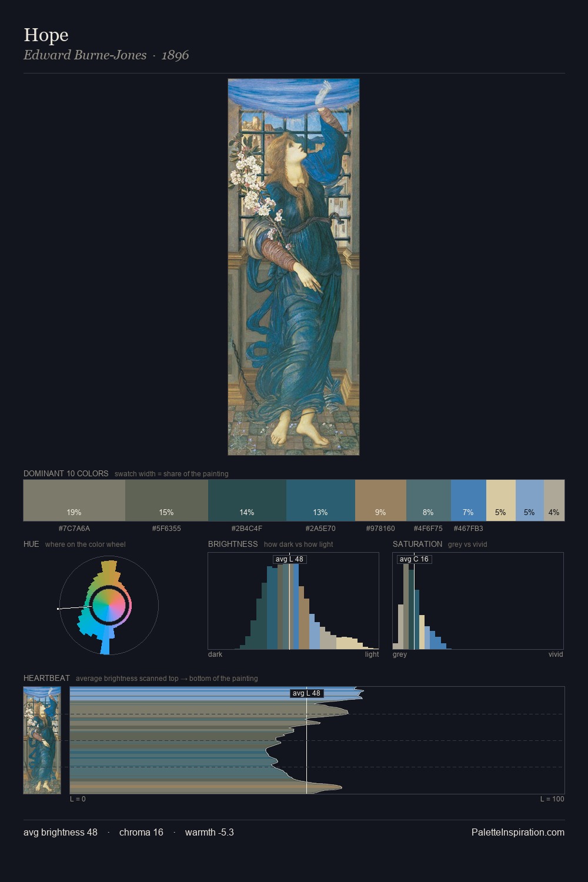Click hex code #4F6F75
Image resolution: width=588 pixels, height=882 pixels.
point(428,529)
